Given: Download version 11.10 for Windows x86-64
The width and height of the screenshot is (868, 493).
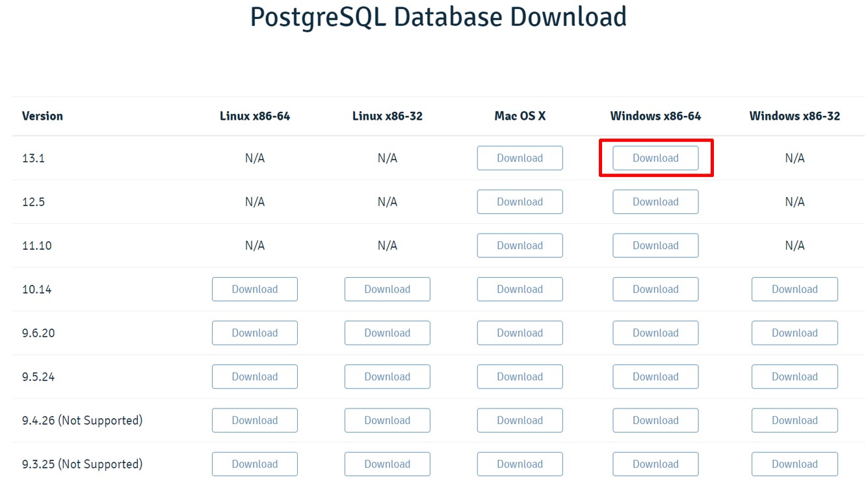Looking at the screenshot, I should (655, 245).
